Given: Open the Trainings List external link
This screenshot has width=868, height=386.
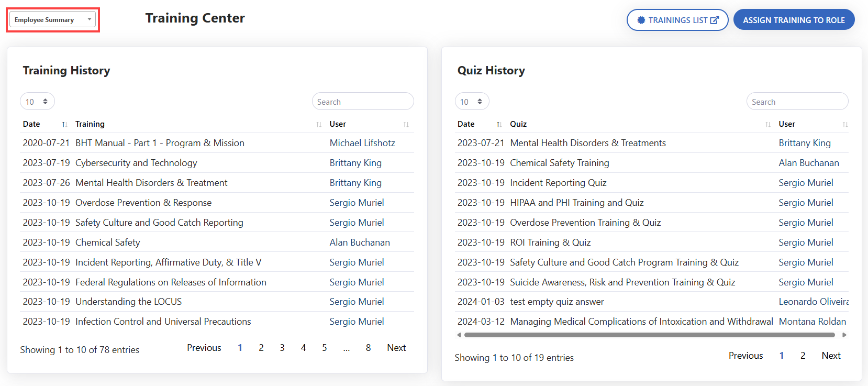Looking at the screenshot, I should (x=677, y=20).
